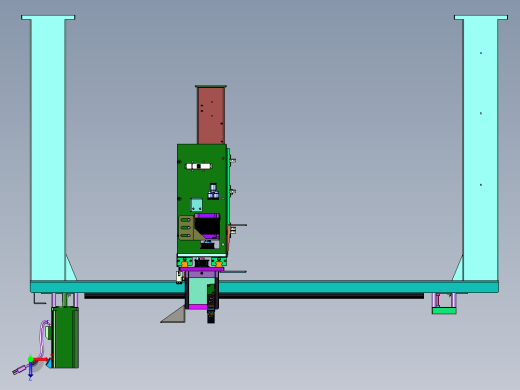Select the purple cable loop beside motor
This screenshot has width=520, height=390.
43,337
